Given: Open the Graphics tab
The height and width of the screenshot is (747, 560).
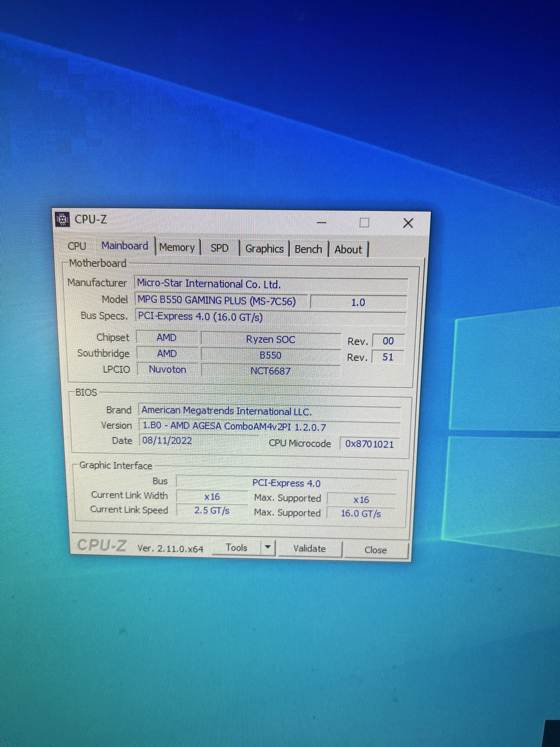Looking at the screenshot, I should pos(264,249).
